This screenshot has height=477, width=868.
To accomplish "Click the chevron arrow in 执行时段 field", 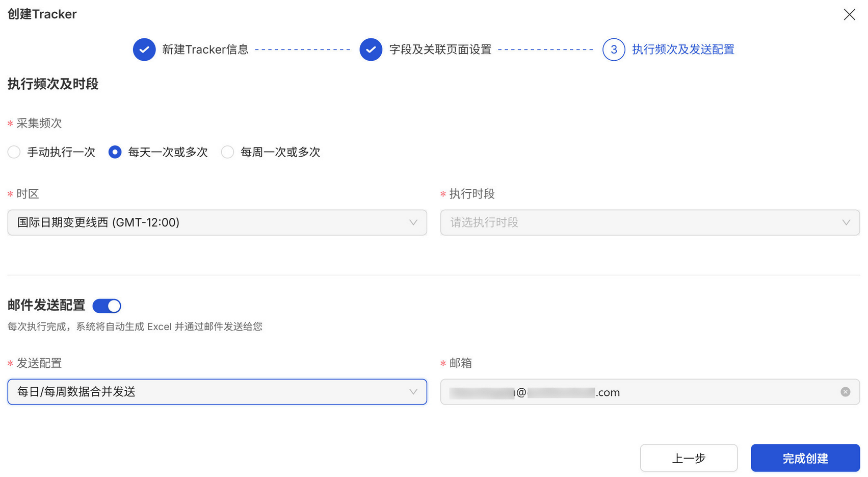I will click(846, 222).
